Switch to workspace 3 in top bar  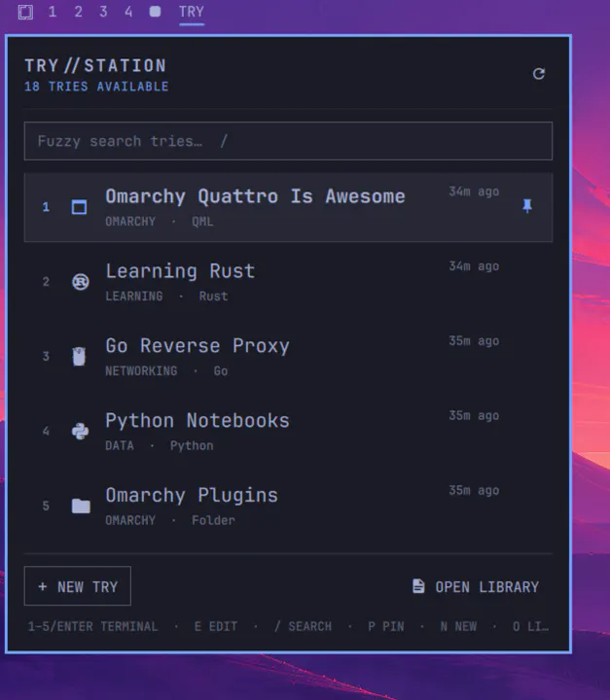click(103, 12)
